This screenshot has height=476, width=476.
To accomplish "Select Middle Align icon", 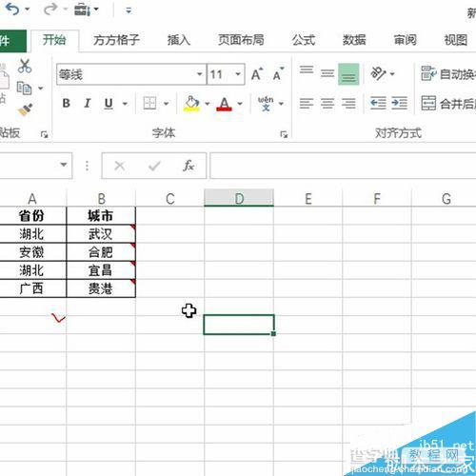I will coord(327,73).
